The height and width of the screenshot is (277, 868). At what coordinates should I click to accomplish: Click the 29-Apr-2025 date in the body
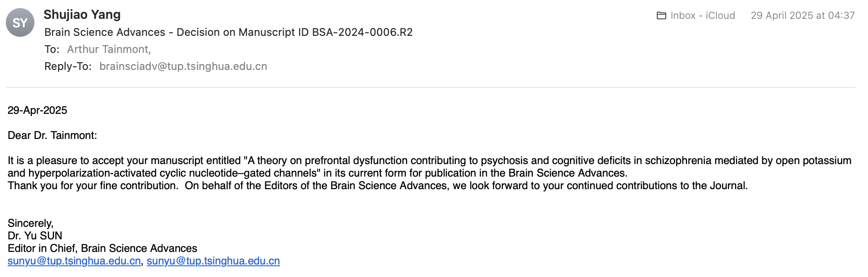coord(38,110)
